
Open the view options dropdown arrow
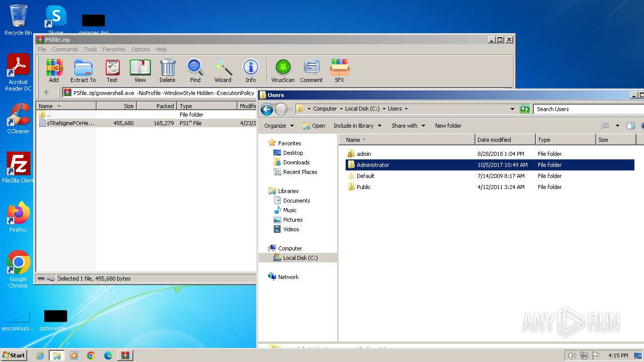coord(617,126)
